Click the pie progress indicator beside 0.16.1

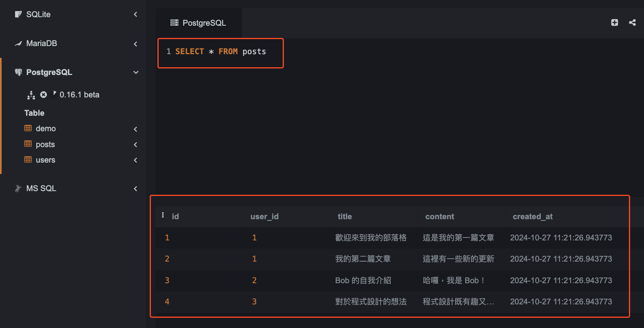(x=54, y=94)
